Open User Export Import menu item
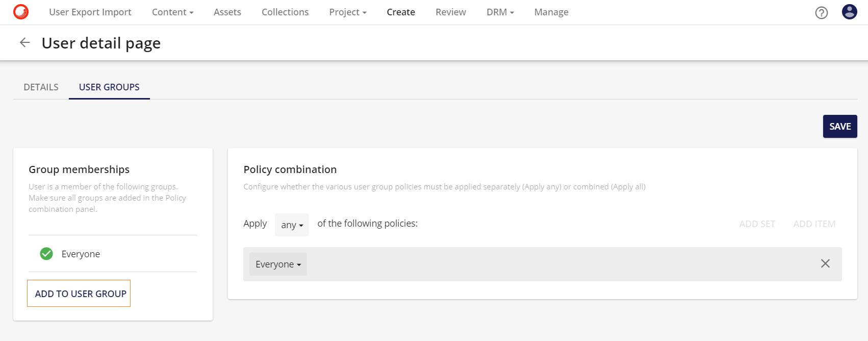Viewport: 868px width, 341px height. (x=90, y=12)
